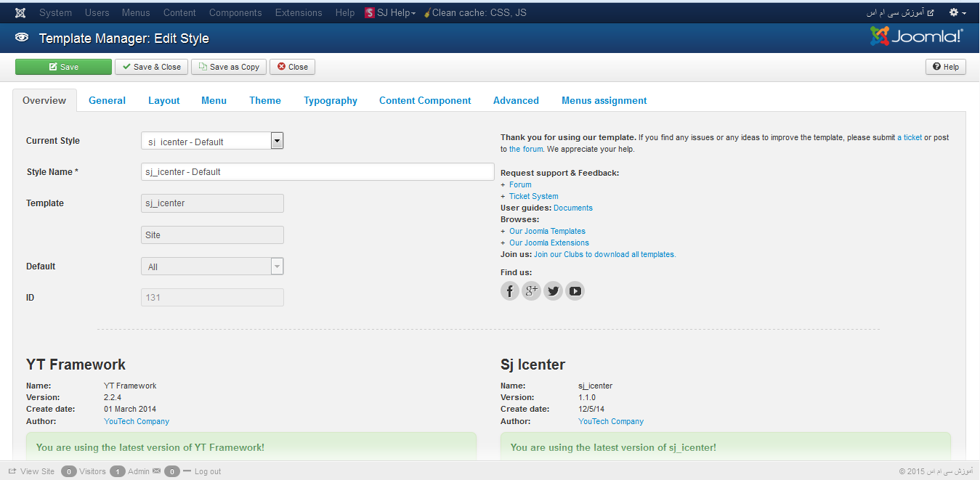Click the Site client field
The image size is (980, 480).
click(x=212, y=235)
